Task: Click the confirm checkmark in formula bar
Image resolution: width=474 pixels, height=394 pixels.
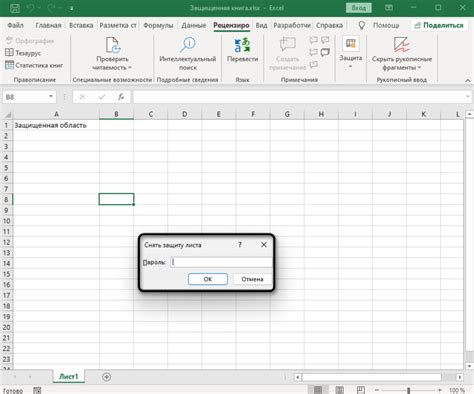Action: pos(102,97)
